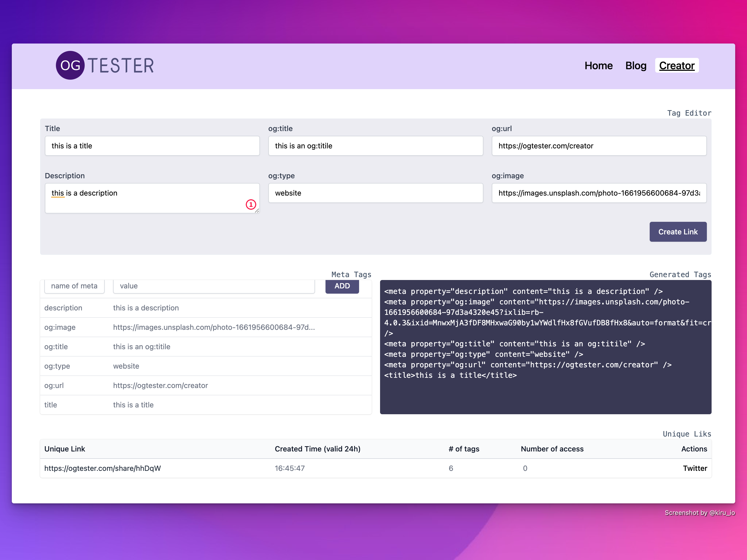
Task: Select the og:image row in Meta Tags
Action: click(206, 327)
